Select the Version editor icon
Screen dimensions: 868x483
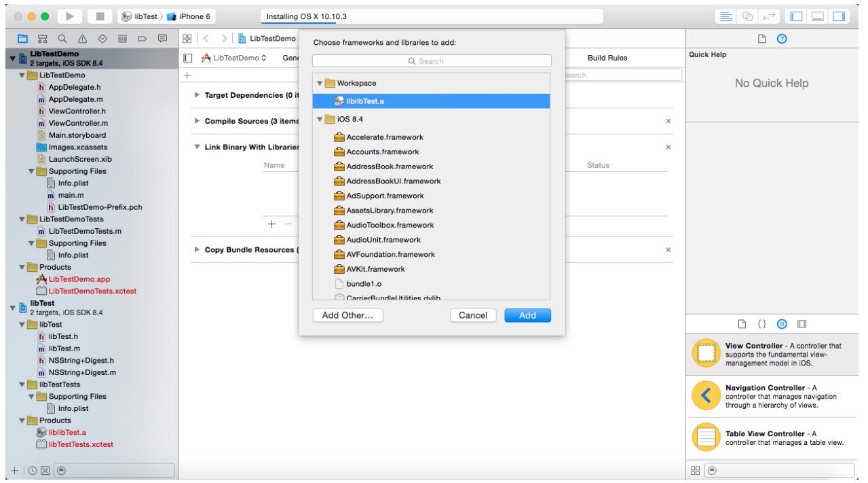(x=768, y=16)
